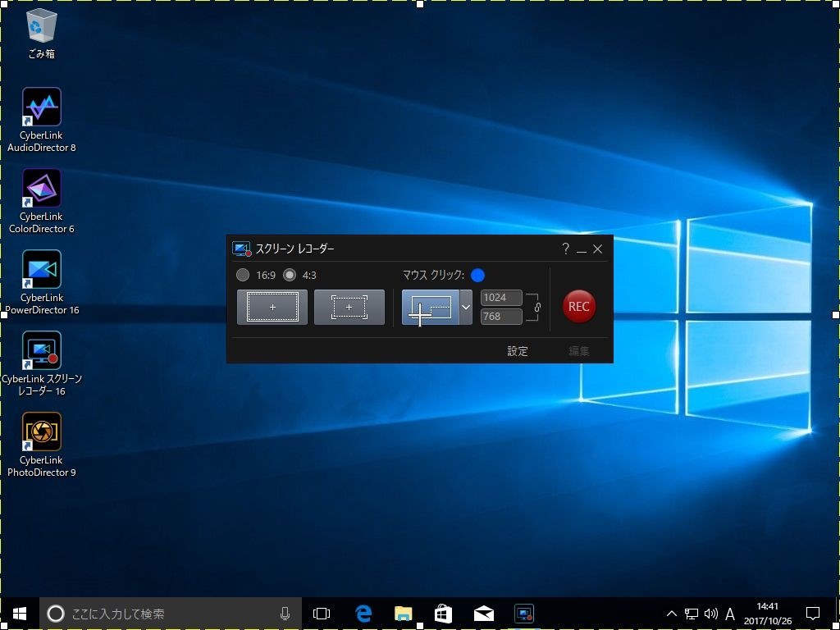Expand the custom capture size dropdown arrow
This screenshot has height=630, width=840.
[466, 307]
